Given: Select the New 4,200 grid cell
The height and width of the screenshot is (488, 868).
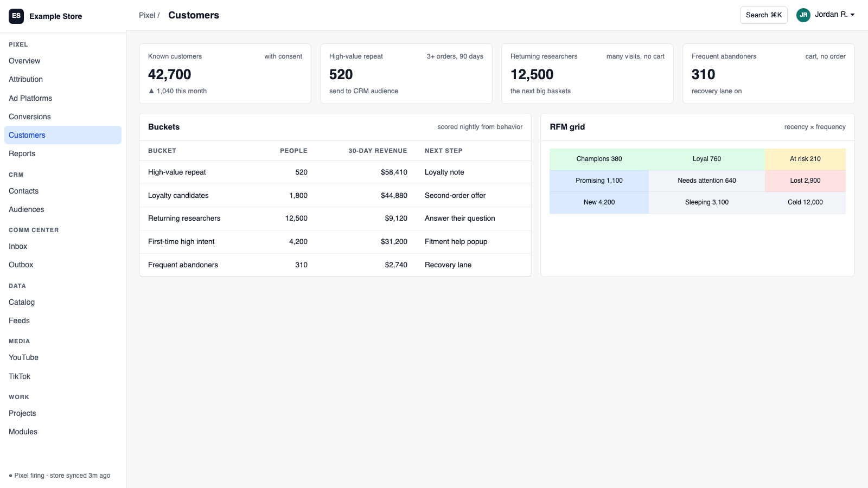Looking at the screenshot, I should [599, 202].
